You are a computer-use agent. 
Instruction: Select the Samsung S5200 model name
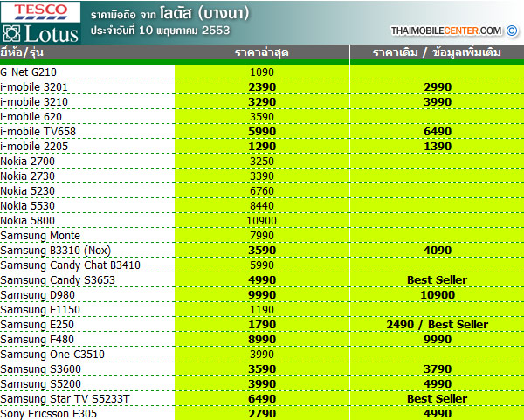(x=40, y=384)
